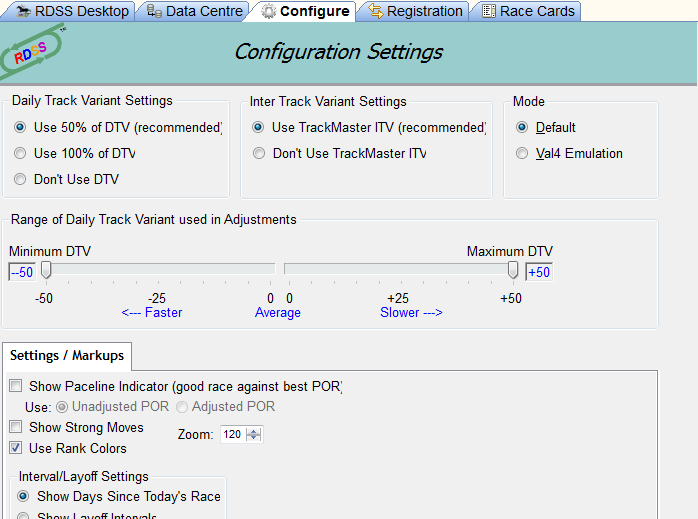
Task: Click the Minimum DTV slider handle
Action: [46, 270]
